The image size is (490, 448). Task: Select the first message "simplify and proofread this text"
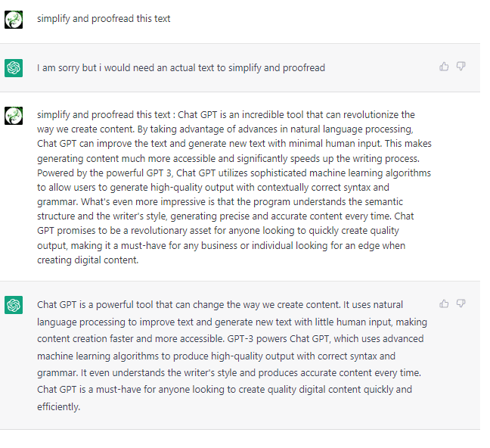coord(104,19)
